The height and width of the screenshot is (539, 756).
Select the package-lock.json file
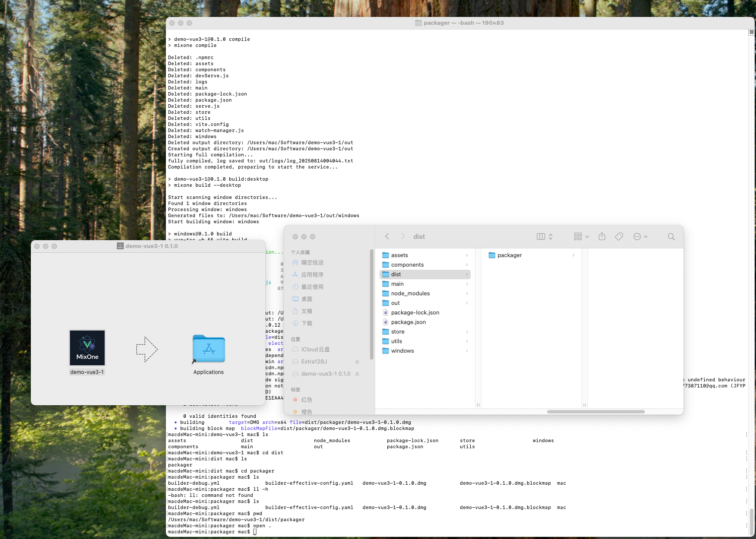click(425, 312)
